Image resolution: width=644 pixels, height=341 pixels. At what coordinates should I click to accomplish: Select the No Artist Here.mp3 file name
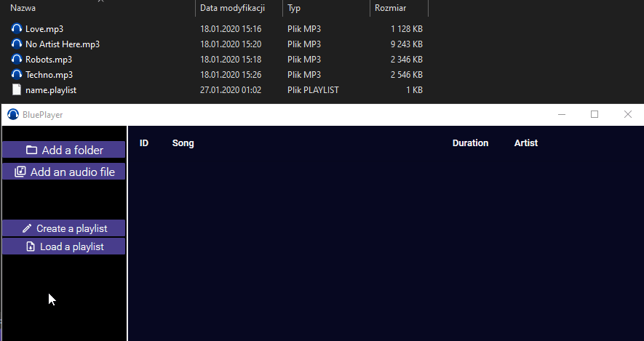coord(63,44)
